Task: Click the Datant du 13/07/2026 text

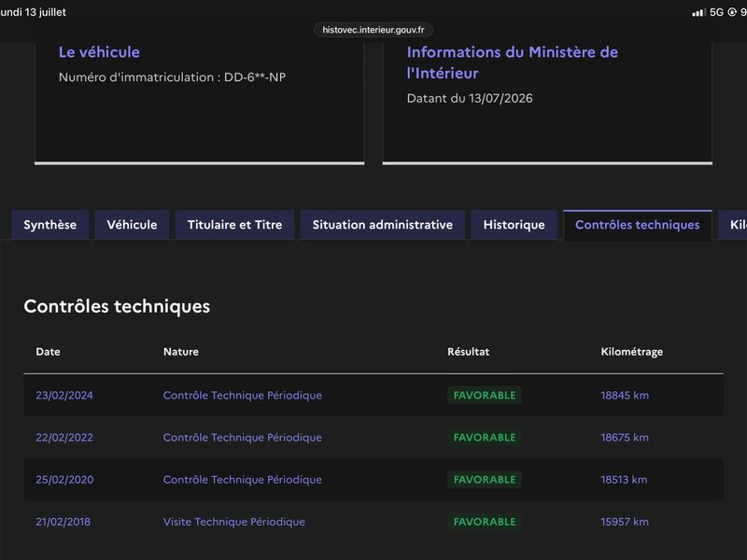Action: tap(470, 98)
